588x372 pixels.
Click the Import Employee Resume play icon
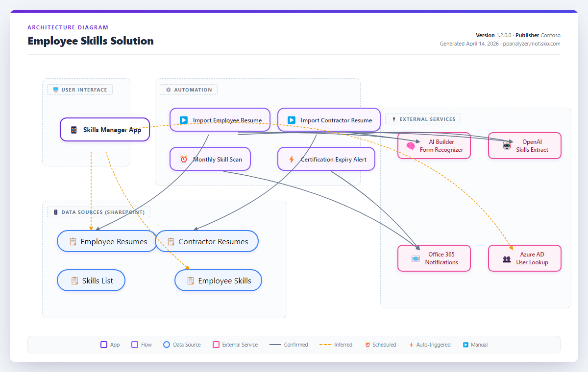[184, 120]
